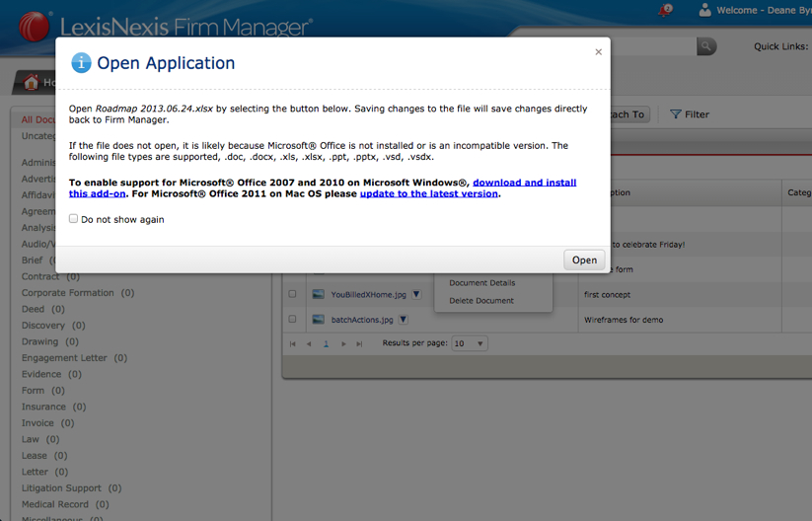Select Engagement Letter category
This screenshot has width=812, height=521.
[74, 358]
